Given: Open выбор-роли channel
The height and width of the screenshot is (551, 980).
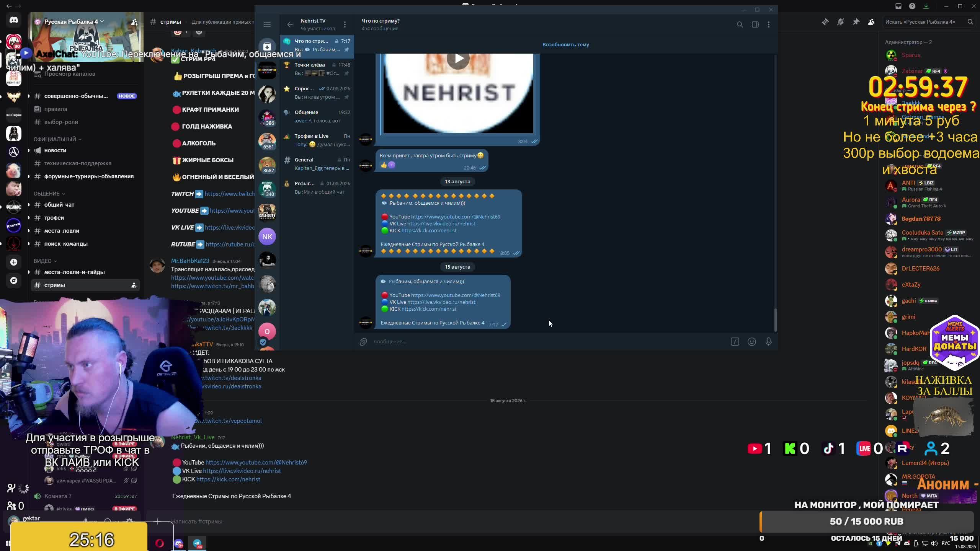Looking at the screenshot, I should (x=85, y=122).
